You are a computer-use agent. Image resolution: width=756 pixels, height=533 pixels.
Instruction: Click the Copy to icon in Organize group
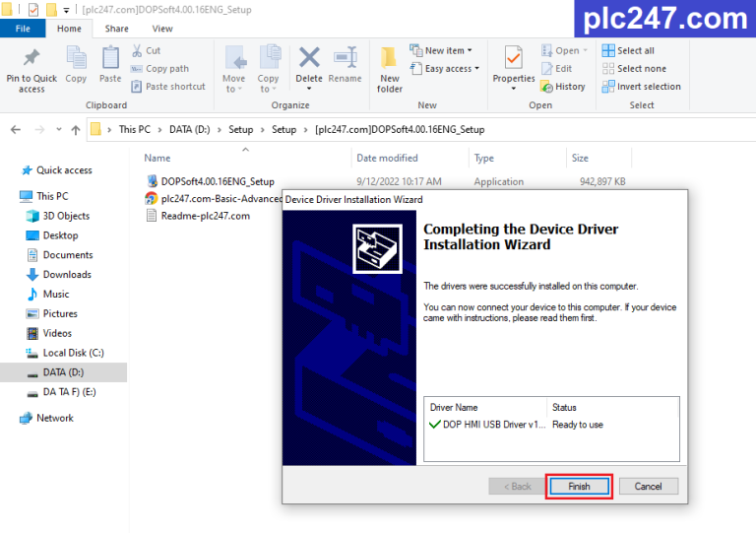tap(270, 58)
